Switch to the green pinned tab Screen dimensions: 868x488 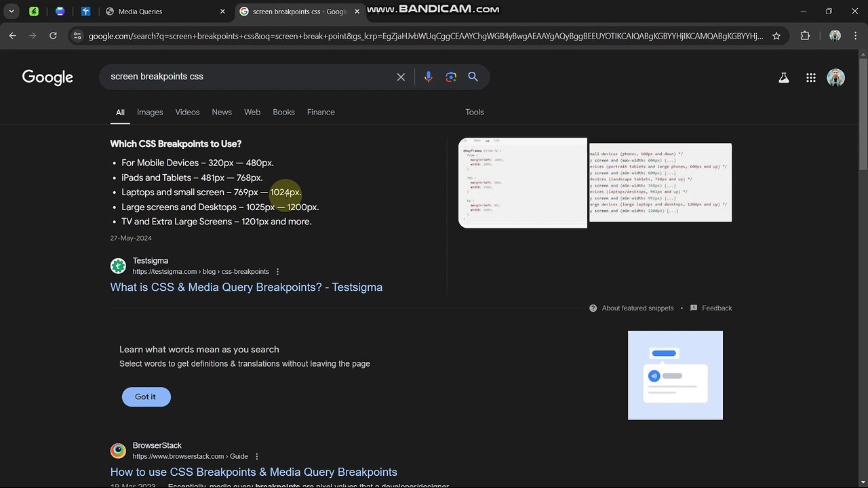click(x=35, y=12)
